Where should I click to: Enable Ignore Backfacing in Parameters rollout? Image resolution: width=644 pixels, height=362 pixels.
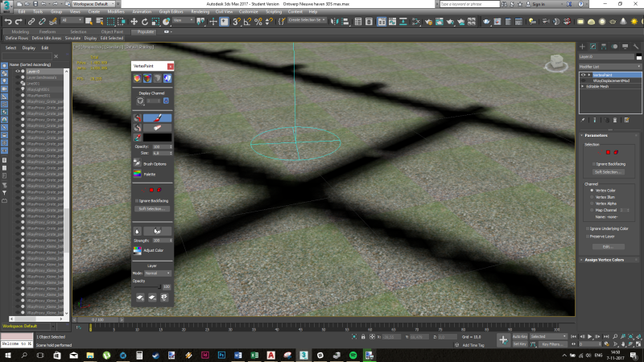coord(592,163)
